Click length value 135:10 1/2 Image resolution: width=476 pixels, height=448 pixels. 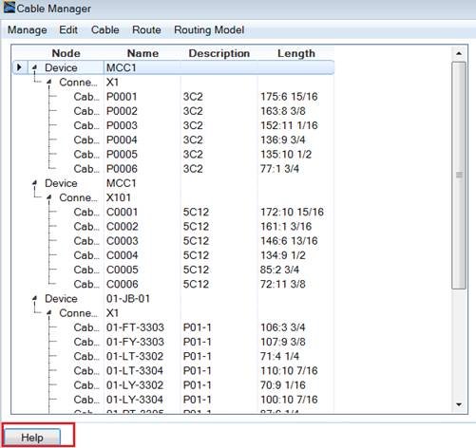pos(286,155)
